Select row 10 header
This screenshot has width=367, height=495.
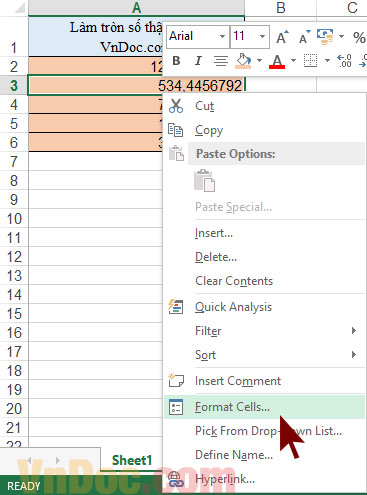pyautogui.click(x=14, y=219)
